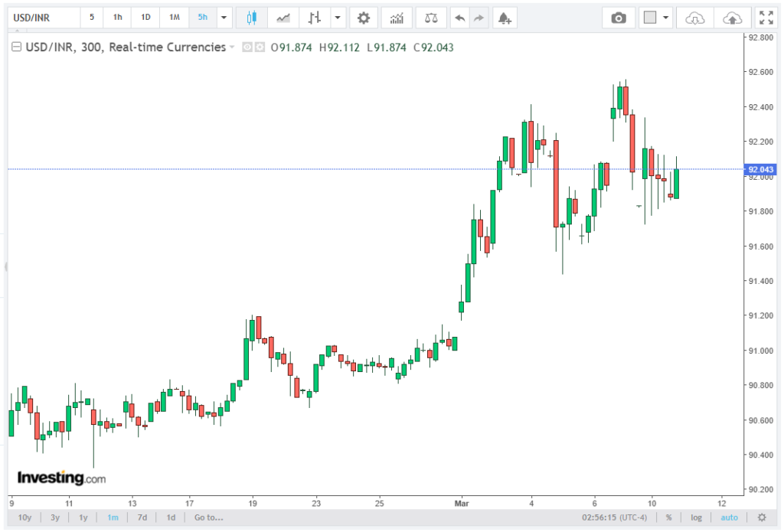
Task: Open chart settings gear in toolbar
Action: [x=364, y=18]
